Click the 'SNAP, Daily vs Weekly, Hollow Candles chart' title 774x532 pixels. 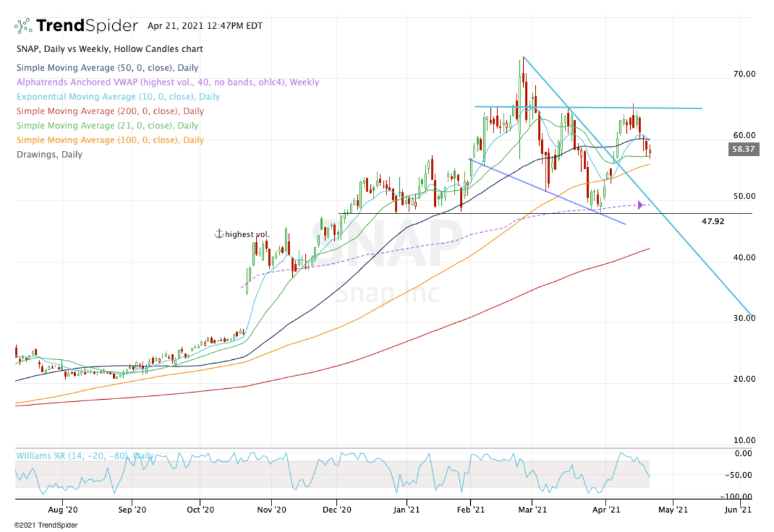110,49
